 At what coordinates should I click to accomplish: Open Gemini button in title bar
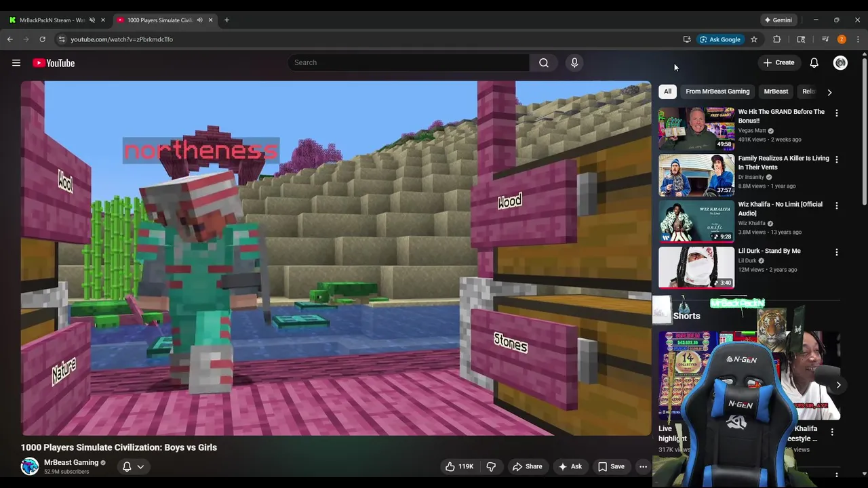click(x=777, y=20)
